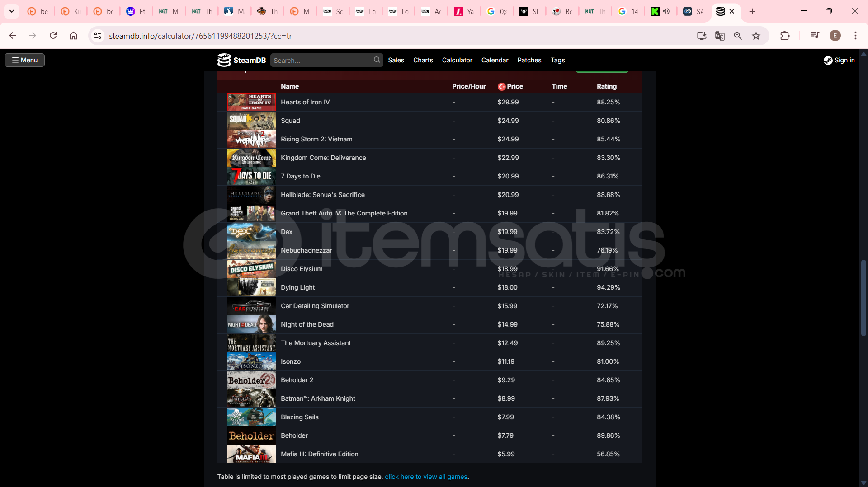Screen dimensions: 868x487
Task: Switch to the YouTube-playing tab with speaker icon
Action: (660, 11)
